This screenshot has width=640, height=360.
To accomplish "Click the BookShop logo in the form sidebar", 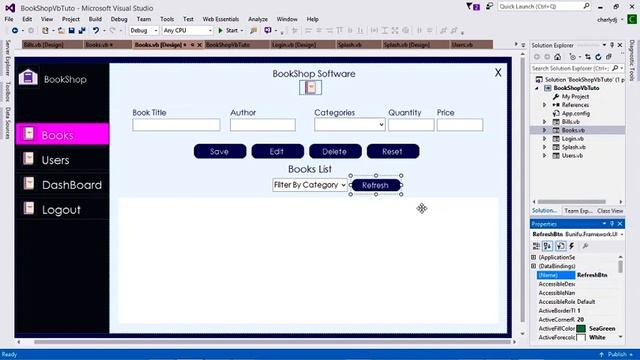I will point(28,77).
